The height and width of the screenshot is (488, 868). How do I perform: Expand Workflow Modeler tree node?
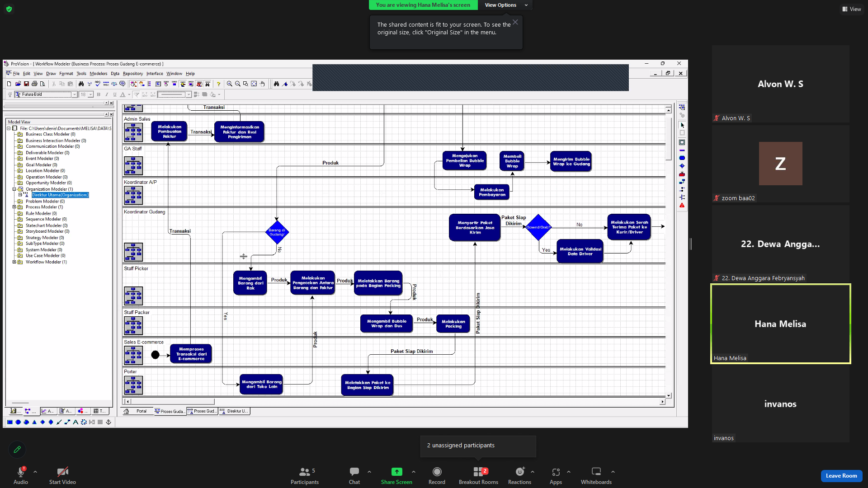coord(14,262)
